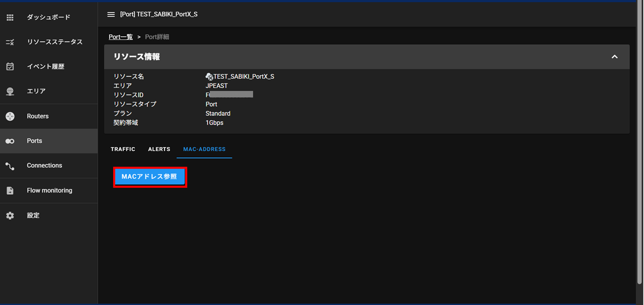
Task: Click the イベント履歴 calendar icon
Action: coord(10,67)
